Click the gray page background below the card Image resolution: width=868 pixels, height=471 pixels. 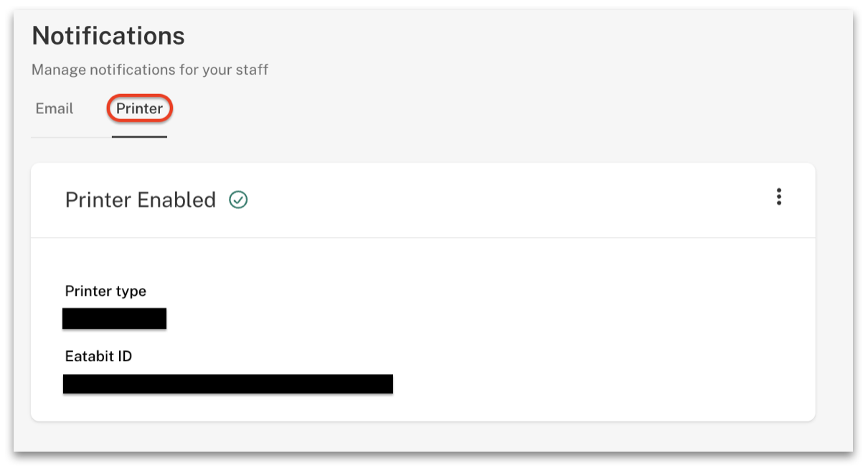(430, 437)
